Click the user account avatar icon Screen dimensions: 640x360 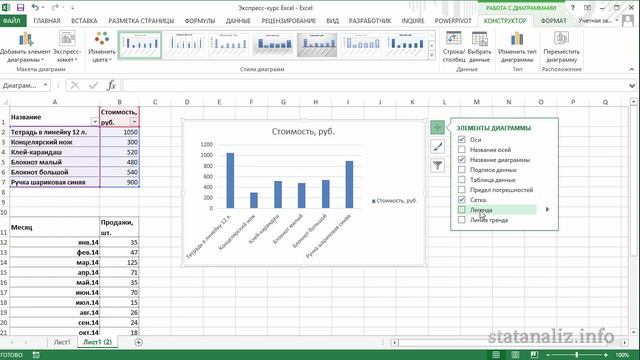click(x=627, y=20)
